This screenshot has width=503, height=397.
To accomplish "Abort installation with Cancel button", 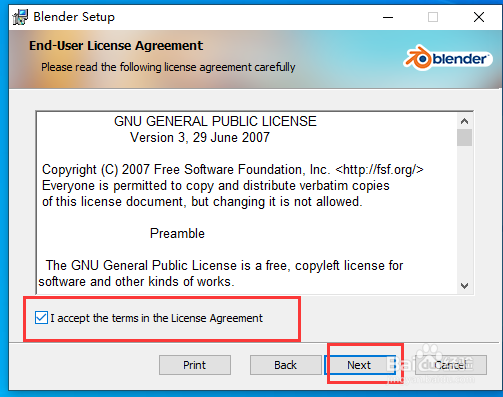I will pyautogui.click(x=451, y=365).
